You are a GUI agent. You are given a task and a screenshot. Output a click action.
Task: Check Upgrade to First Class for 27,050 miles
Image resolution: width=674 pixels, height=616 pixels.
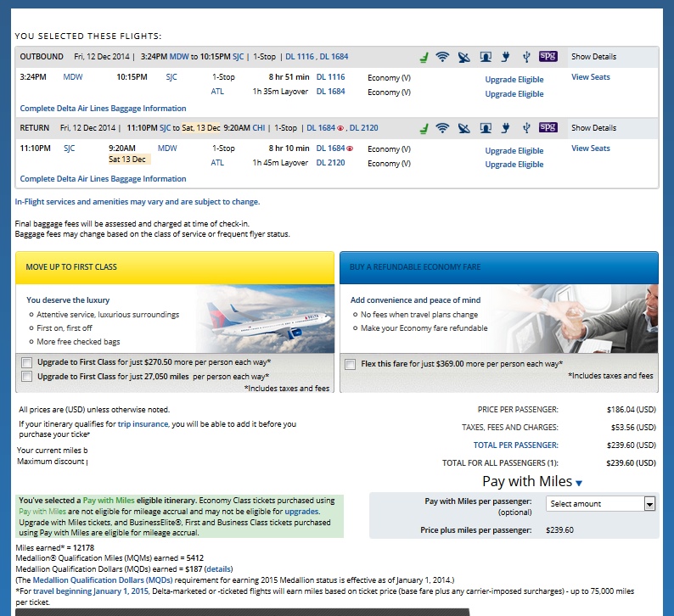(28, 376)
